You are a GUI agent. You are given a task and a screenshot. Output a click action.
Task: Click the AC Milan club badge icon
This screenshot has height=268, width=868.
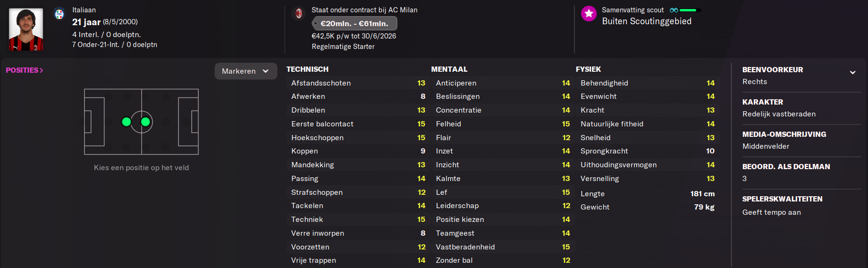(299, 13)
